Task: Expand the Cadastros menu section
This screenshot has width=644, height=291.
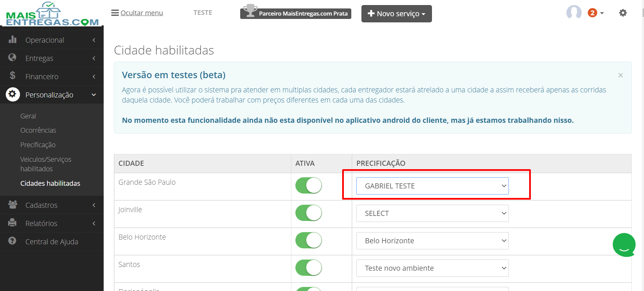Action: click(52, 205)
